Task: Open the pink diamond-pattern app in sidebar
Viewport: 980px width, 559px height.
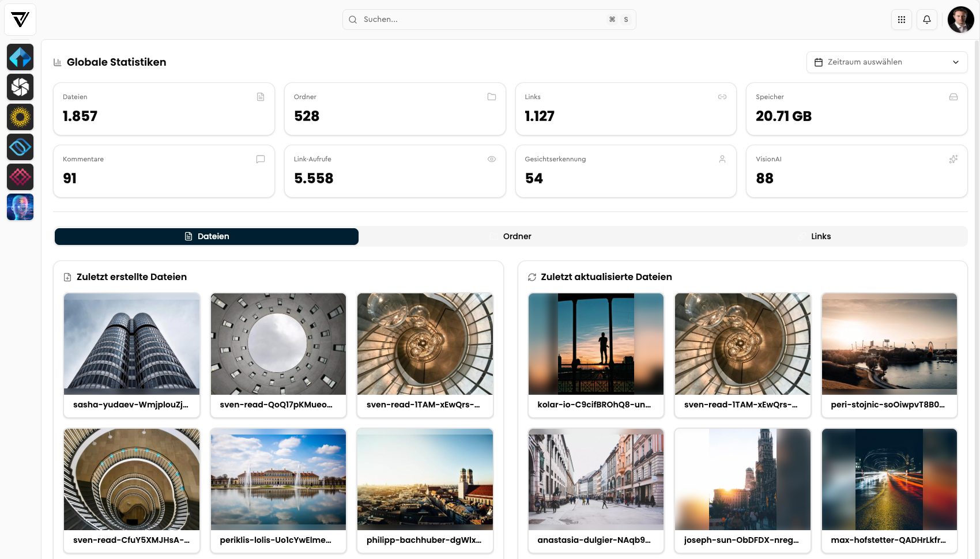Action: click(20, 177)
